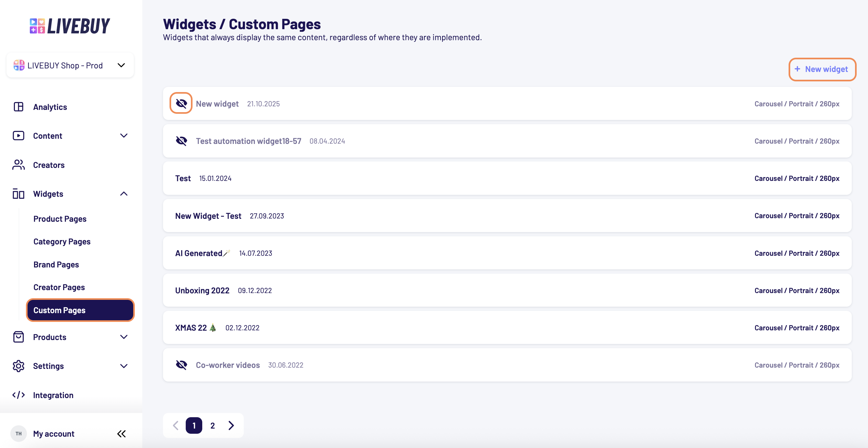Click the plus icon in New widget button
Image resolution: width=868 pixels, height=448 pixels.
tap(797, 69)
